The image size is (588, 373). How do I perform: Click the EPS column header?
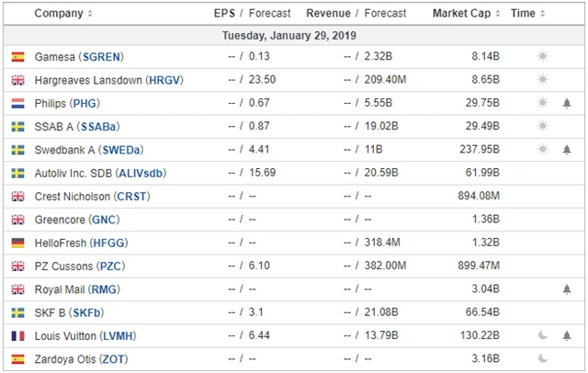224,14
